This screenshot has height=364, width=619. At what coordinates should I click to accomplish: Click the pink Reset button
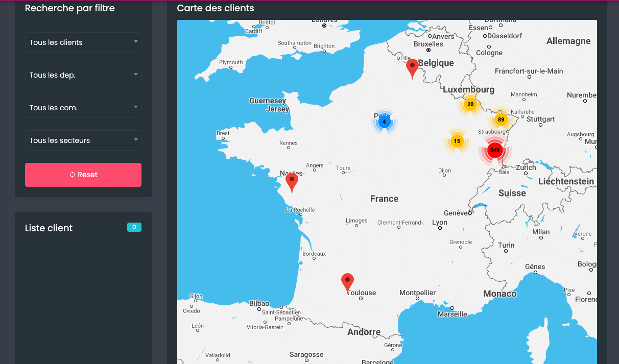[x=83, y=175]
